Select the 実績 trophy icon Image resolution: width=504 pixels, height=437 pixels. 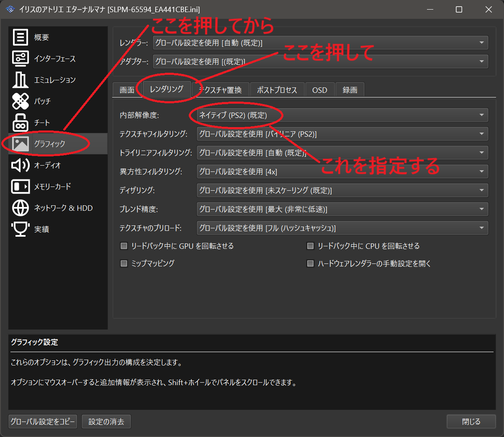click(20, 229)
